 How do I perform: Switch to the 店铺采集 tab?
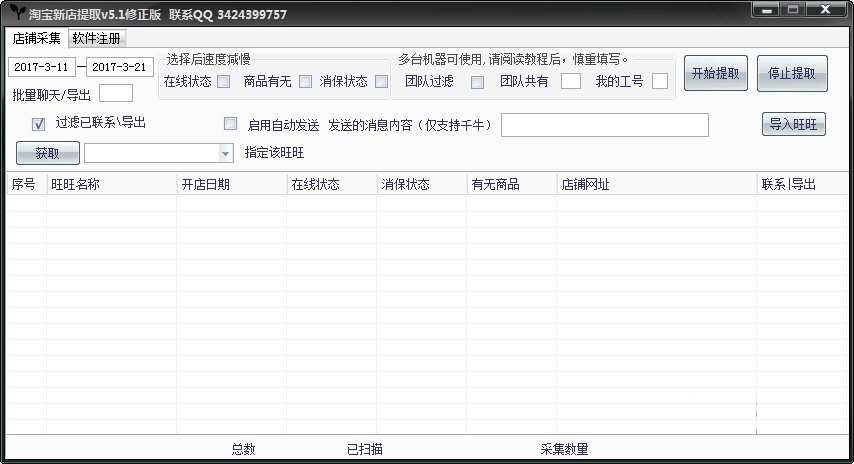coord(36,39)
